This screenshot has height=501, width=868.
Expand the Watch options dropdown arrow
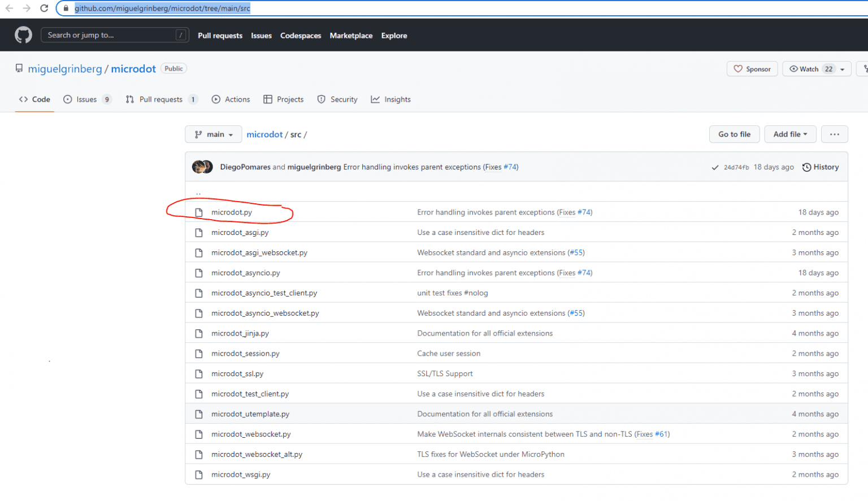842,69
